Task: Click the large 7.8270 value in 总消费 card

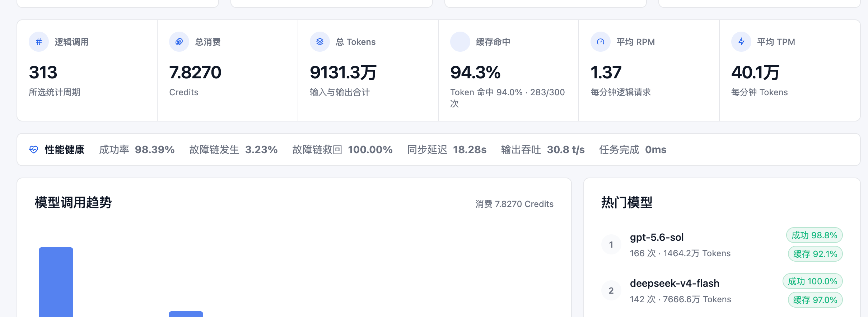Action: click(x=195, y=72)
